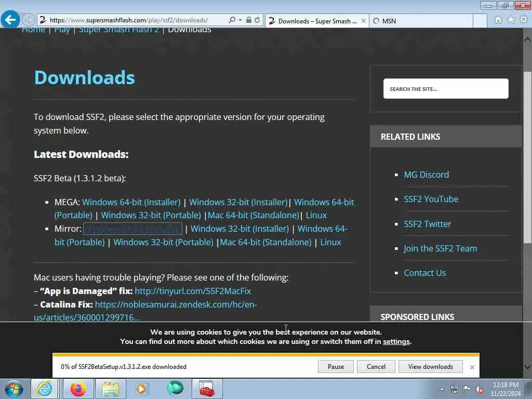Click the Action Center flag tray icon
This screenshot has height=399, width=532.
[467, 389]
